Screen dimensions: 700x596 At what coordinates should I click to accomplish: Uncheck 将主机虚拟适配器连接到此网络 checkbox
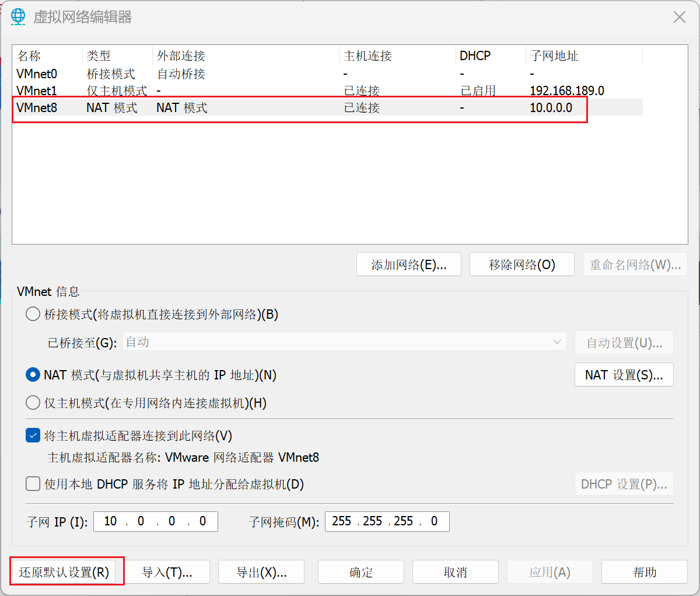pos(33,435)
